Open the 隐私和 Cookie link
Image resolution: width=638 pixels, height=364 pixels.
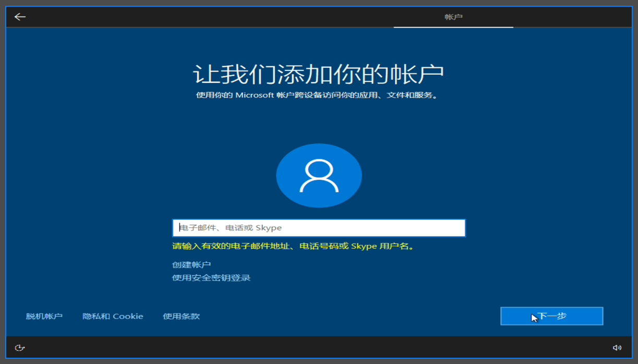[113, 316]
